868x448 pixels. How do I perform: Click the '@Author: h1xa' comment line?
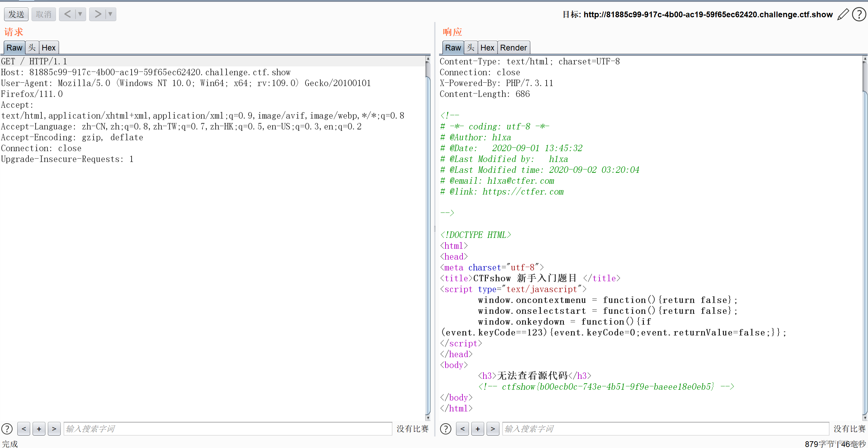(x=475, y=137)
